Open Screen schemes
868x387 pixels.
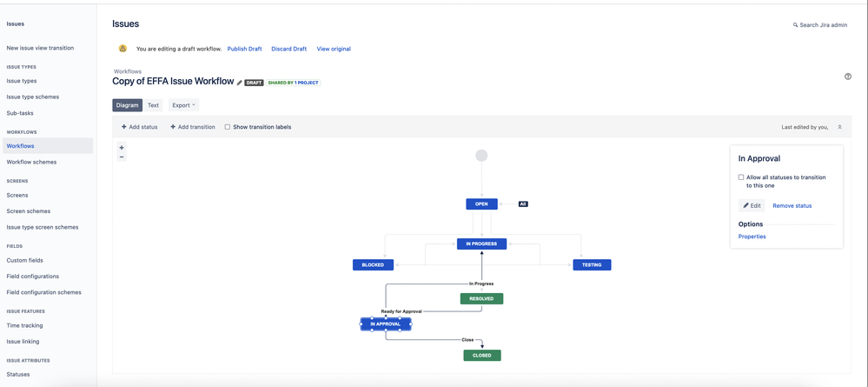pyautogui.click(x=28, y=211)
